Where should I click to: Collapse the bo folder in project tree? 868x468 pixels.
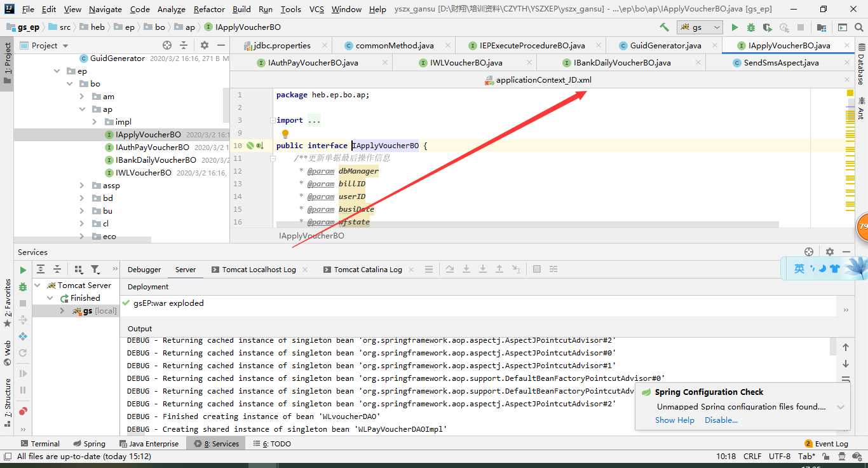(x=70, y=84)
